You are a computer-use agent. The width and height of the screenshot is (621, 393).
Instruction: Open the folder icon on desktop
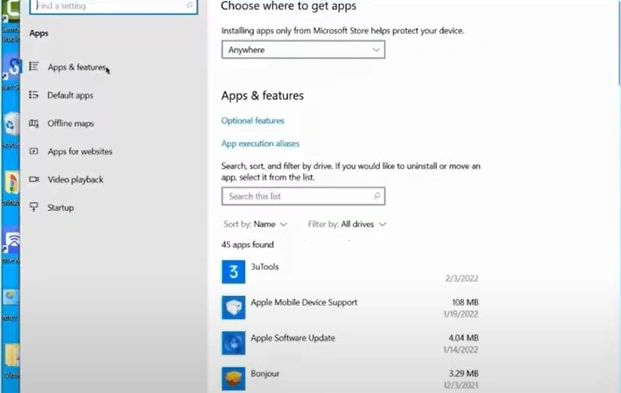11,355
